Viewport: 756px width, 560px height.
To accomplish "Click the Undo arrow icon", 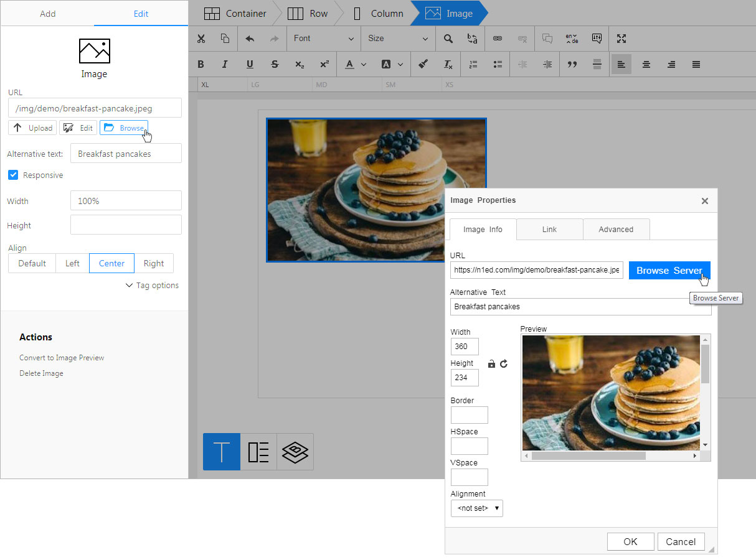I will pos(250,39).
